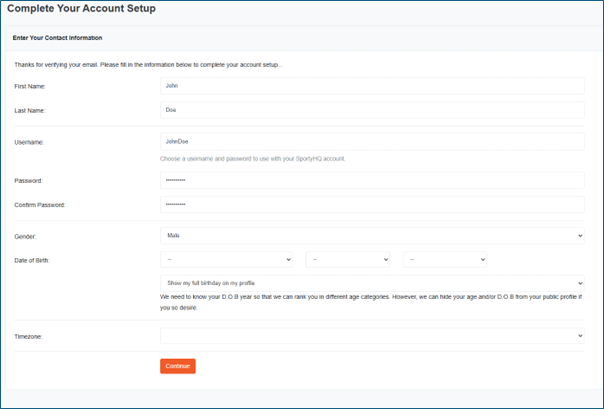
Task: Click the 'Password:' label
Action: (x=28, y=181)
